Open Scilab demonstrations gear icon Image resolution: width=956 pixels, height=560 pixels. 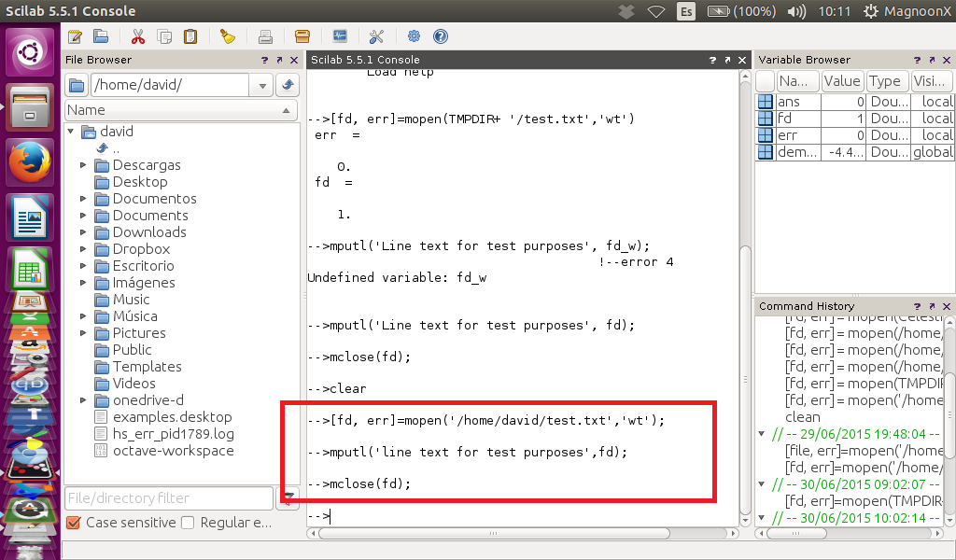point(414,36)
